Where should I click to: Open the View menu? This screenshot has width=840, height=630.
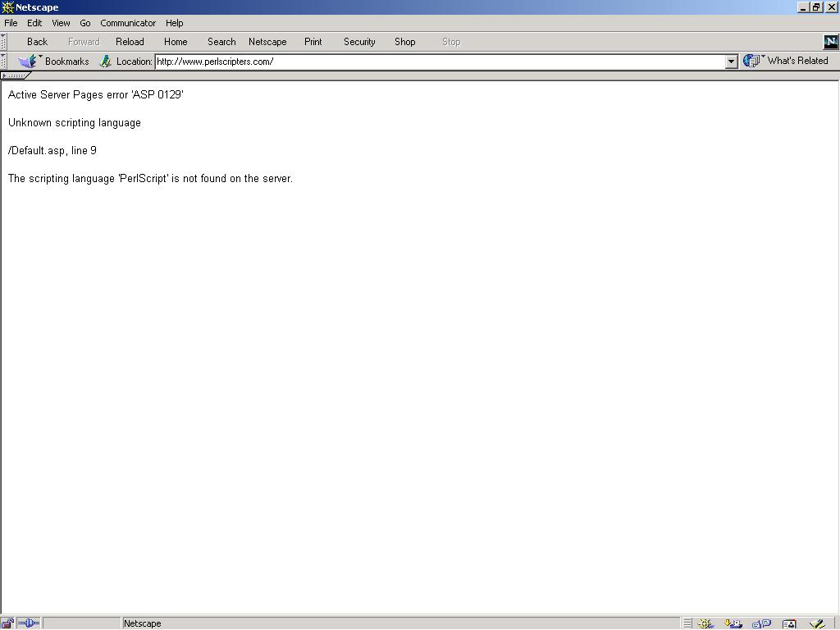61,23
